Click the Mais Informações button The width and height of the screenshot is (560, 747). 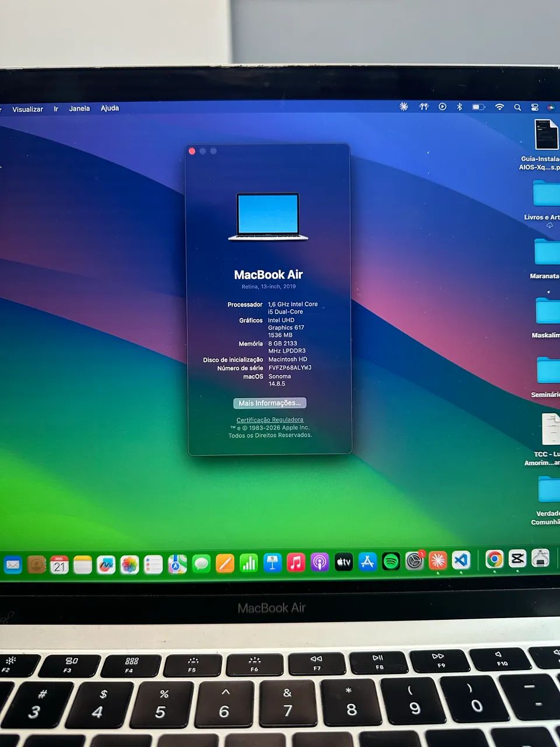[x=269, y=403]
